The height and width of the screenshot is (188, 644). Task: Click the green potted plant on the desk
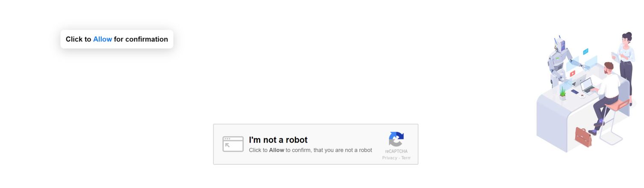tap(563, 93)
